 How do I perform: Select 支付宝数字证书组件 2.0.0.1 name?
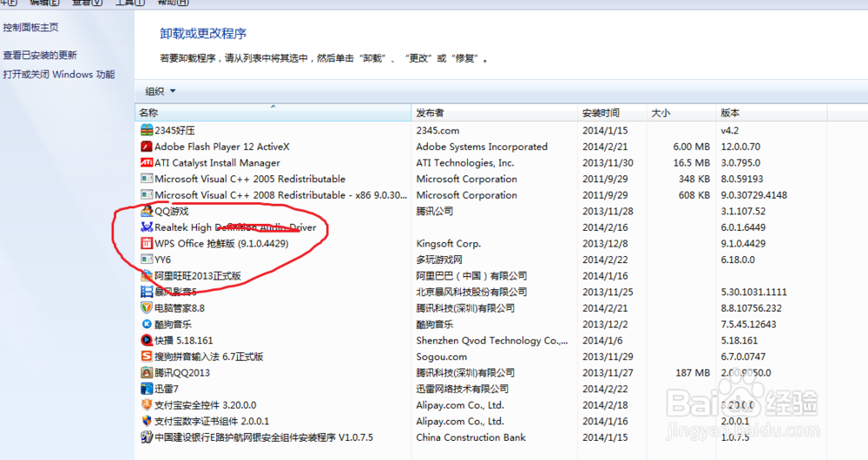212,421
